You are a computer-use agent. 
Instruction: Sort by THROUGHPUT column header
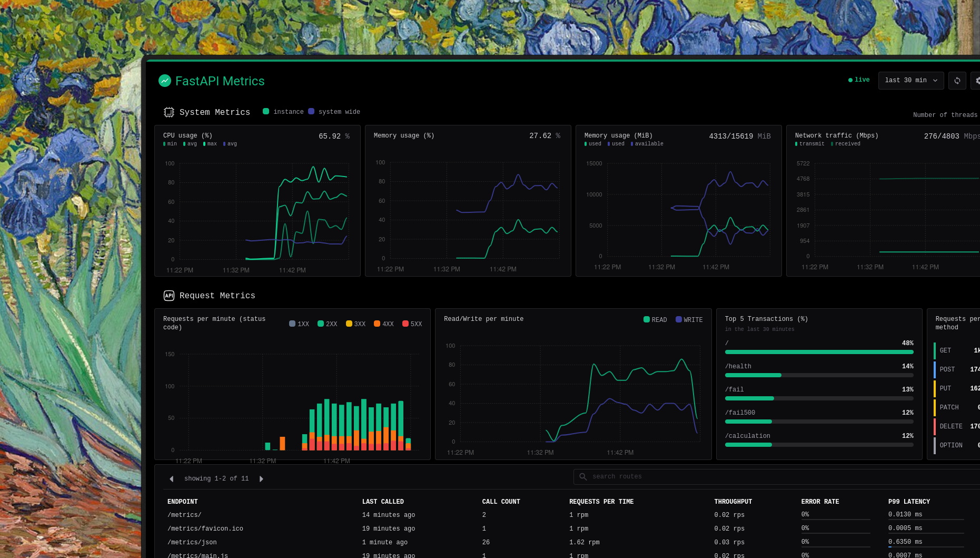(733, 502)
